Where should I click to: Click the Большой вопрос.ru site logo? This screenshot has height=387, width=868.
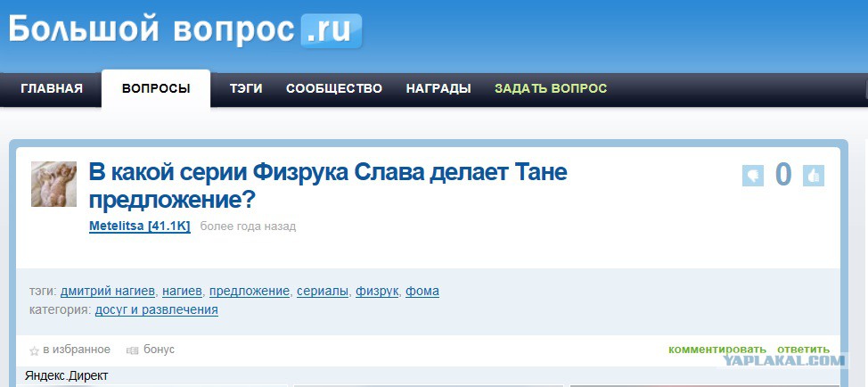185,29
